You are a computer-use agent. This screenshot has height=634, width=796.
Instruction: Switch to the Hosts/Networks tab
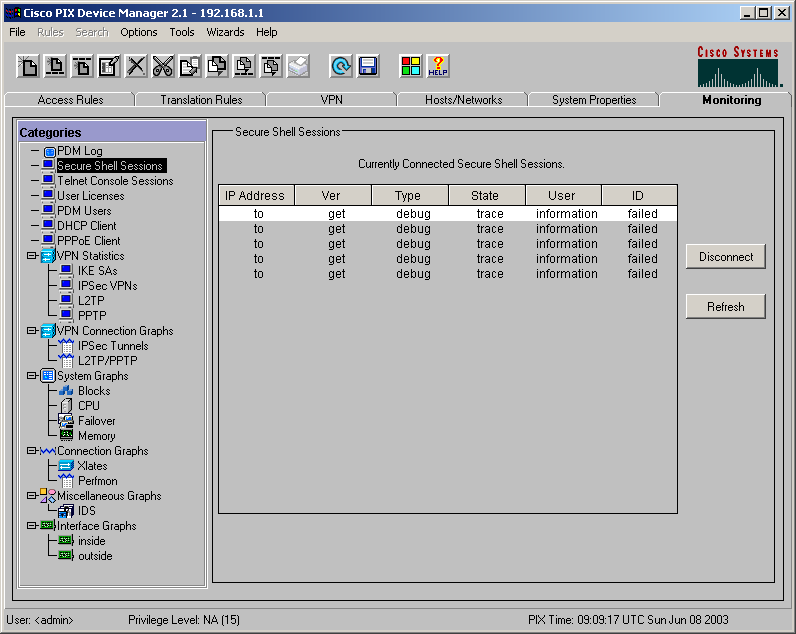(x=463, y=99)
